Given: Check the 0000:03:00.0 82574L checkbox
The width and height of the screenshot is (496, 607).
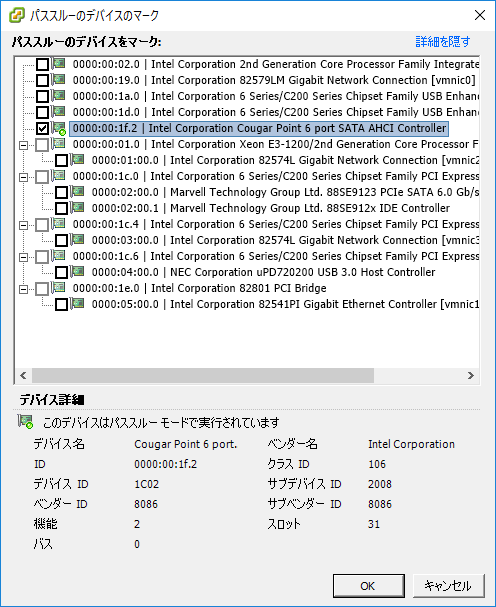Looking at the screenshot, I should tap(61, 240).
